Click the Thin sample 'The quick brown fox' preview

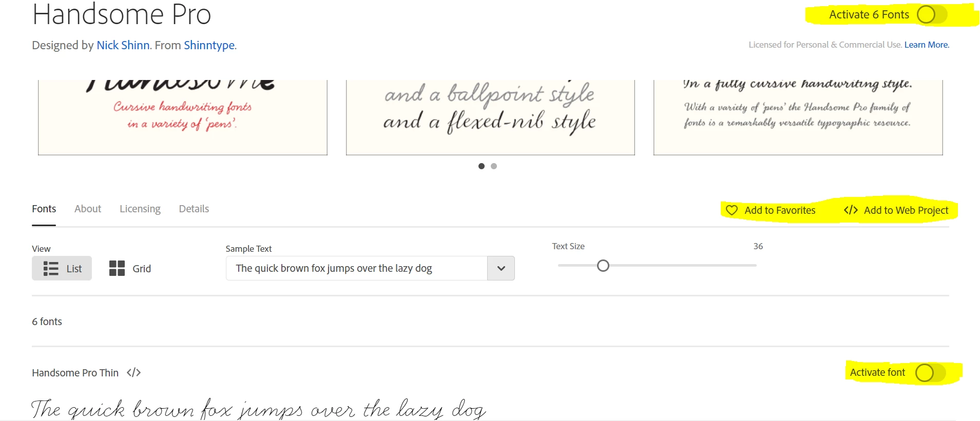coord(258,409)
